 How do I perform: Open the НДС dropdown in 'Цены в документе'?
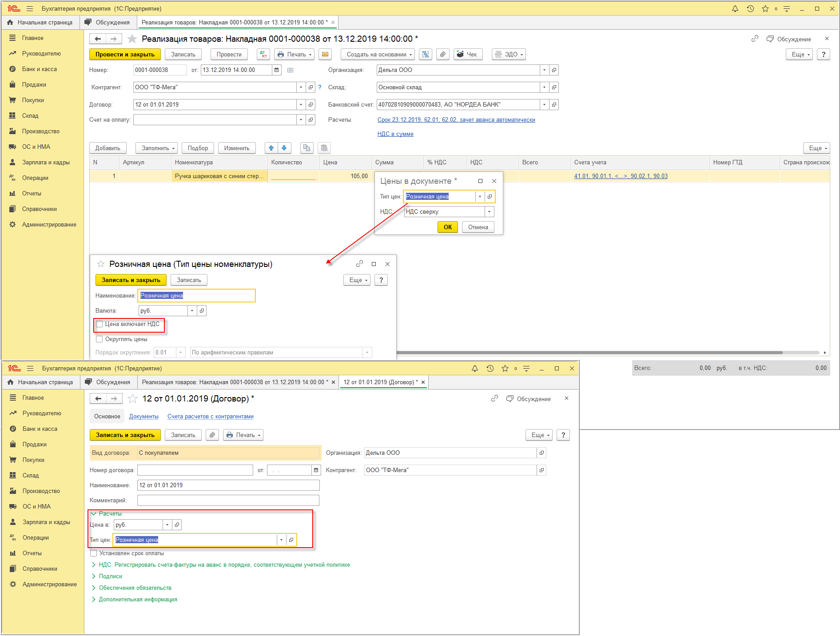(489, 212)
